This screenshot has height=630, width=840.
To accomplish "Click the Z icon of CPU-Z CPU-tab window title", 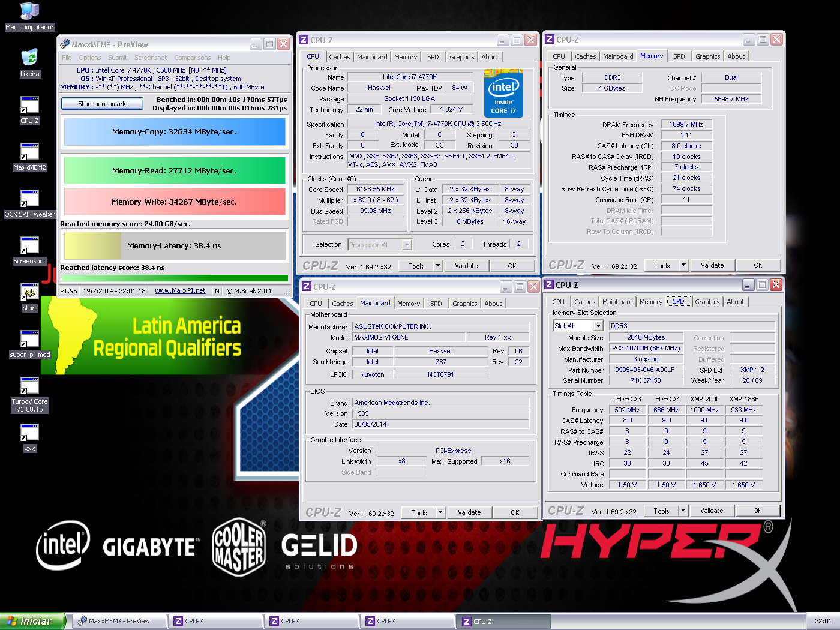I will coord(304,40).
